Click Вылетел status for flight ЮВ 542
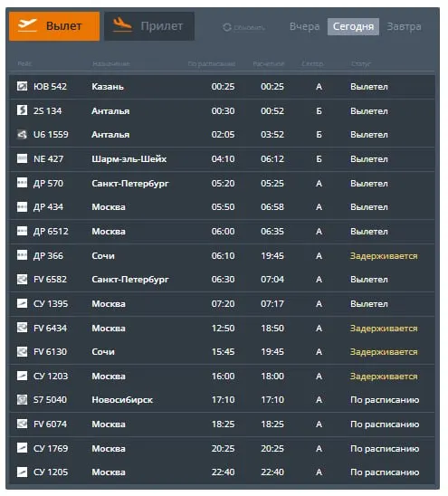448x496 pixels. pos(369,87)
